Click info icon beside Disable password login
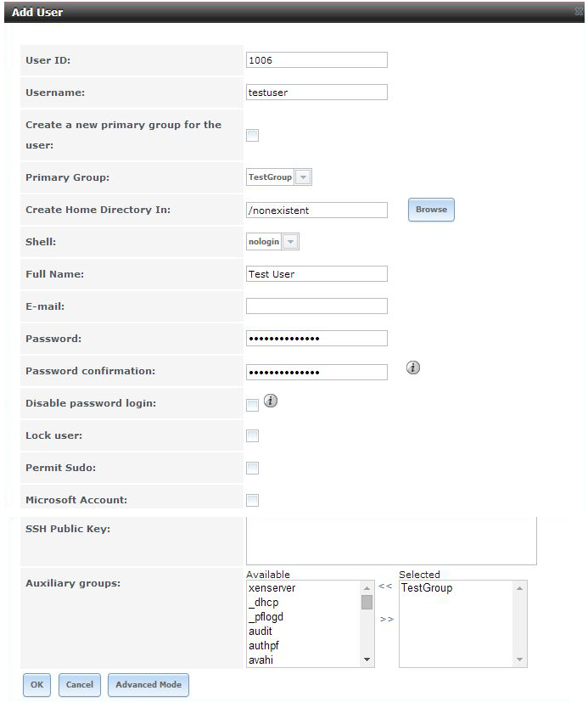Screen dimensions: 588x713 pos(271,401)
